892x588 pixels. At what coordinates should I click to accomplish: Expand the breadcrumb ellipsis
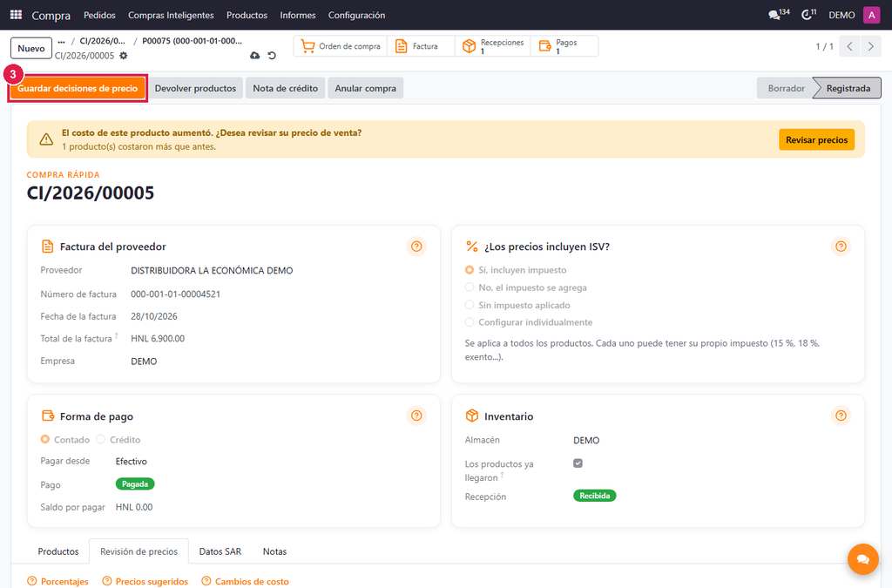click(x=62, y=41)
